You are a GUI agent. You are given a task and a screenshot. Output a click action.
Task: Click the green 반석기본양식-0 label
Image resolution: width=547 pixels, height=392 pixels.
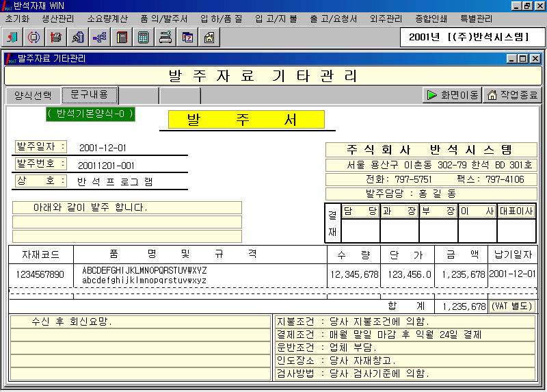click(x=90, y=114)
